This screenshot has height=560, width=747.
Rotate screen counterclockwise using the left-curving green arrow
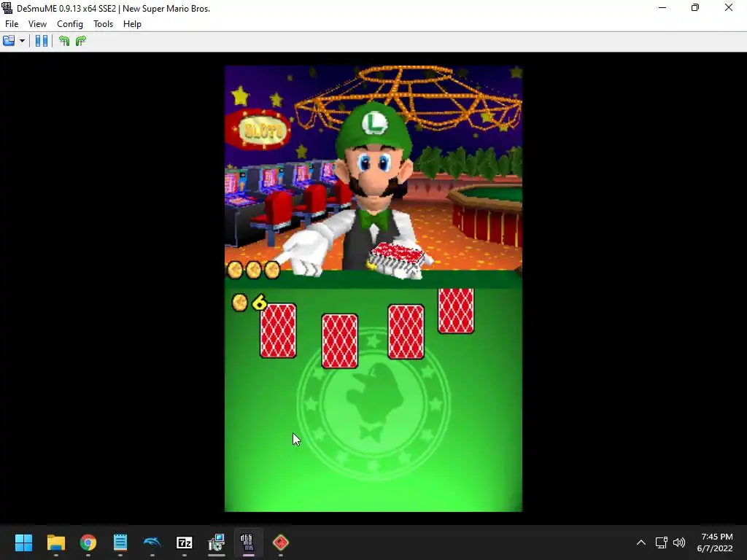[64, 41]
